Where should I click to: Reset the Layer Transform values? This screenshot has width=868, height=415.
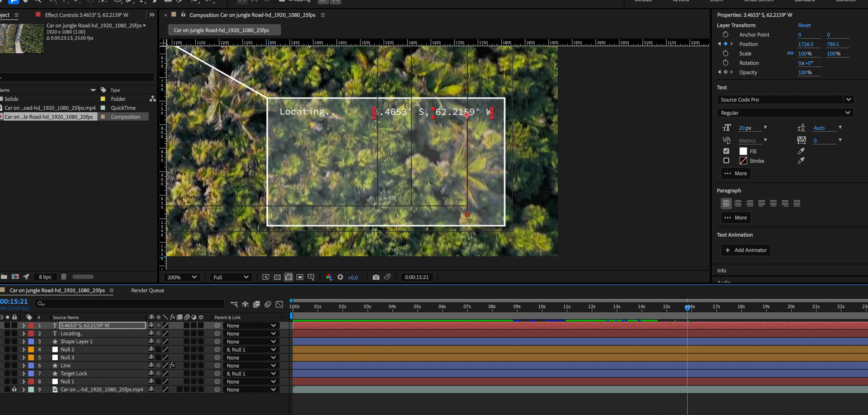pos(804,25)
